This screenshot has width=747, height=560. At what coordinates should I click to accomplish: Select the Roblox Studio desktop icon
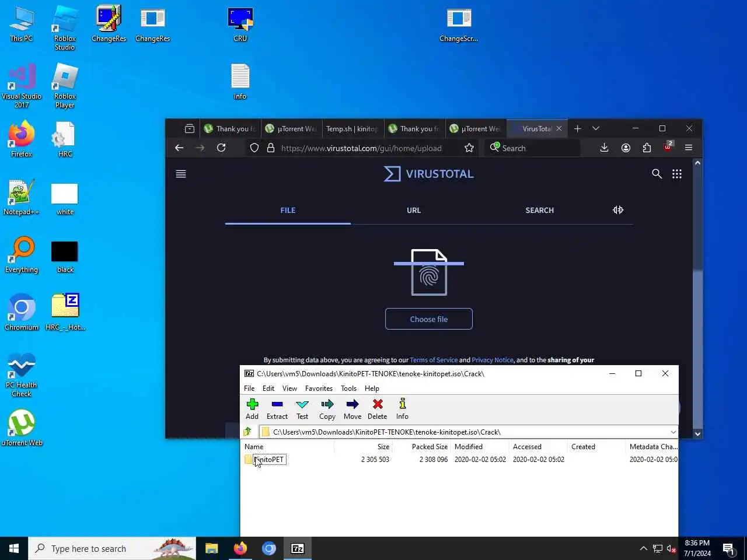click(x=65, y=28)
